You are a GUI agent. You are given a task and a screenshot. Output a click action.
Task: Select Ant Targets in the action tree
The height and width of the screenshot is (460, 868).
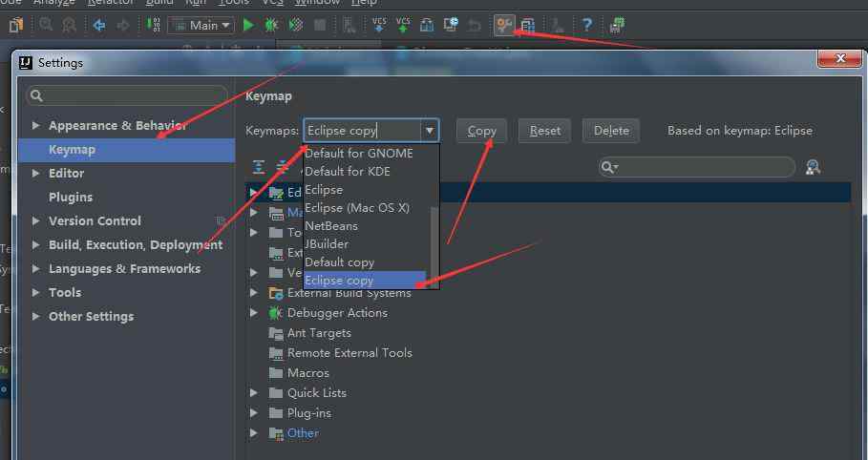point(319,333)
